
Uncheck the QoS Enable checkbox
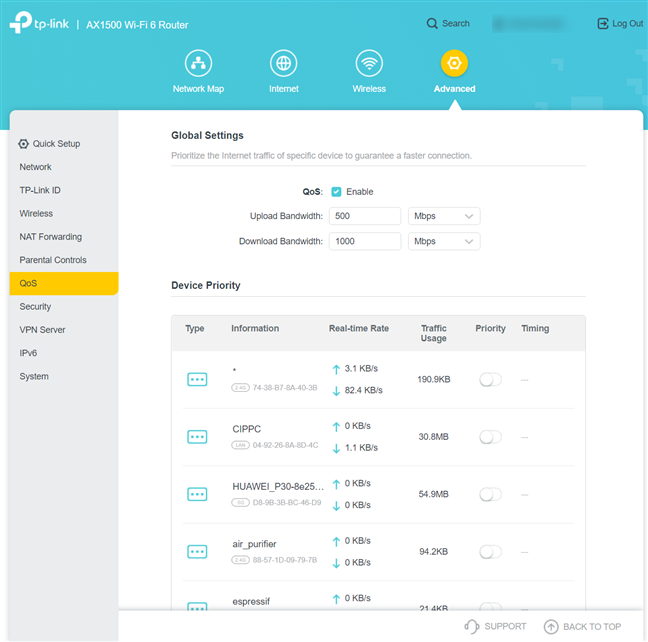point(336,192)
